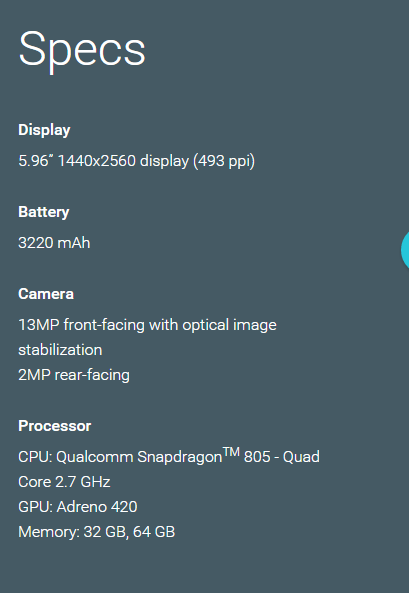Select the Display section heading
The width and height of the screenshot is (409, 593).
pyautogui.click(x=44, y=130)
